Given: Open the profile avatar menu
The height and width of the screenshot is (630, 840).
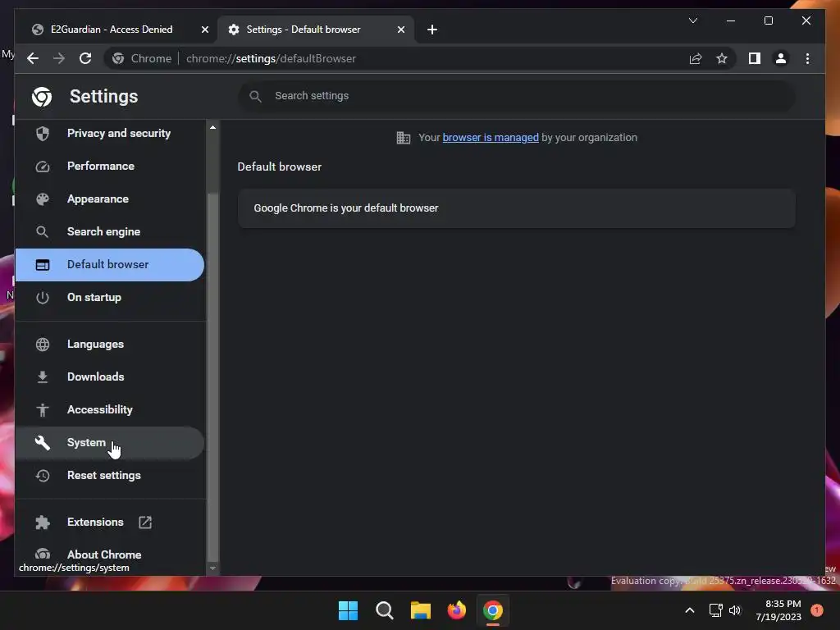Looking at the screenshot, I should pos(781,58).
